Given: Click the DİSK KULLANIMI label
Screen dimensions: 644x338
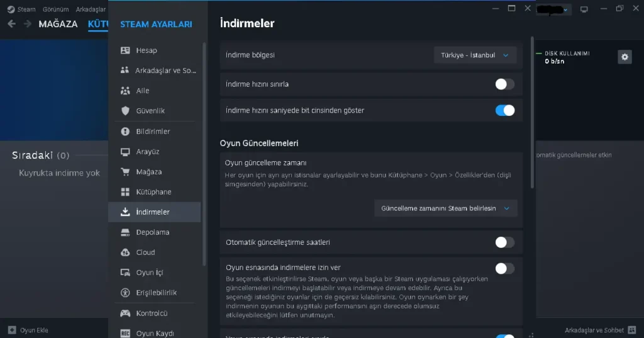Looking at the screenshot, I should click(567, 54).
